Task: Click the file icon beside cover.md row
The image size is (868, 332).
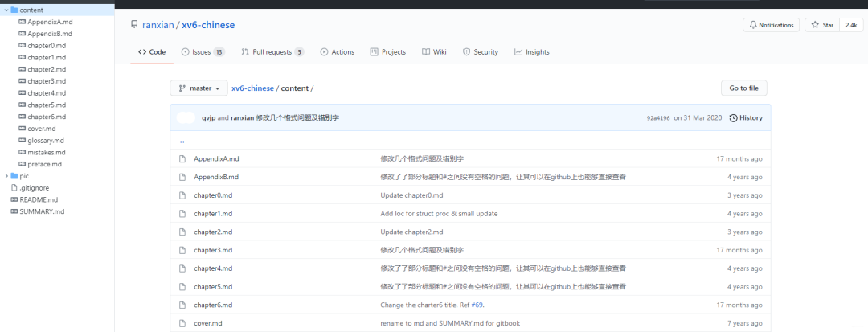Action: pos(182,323)
